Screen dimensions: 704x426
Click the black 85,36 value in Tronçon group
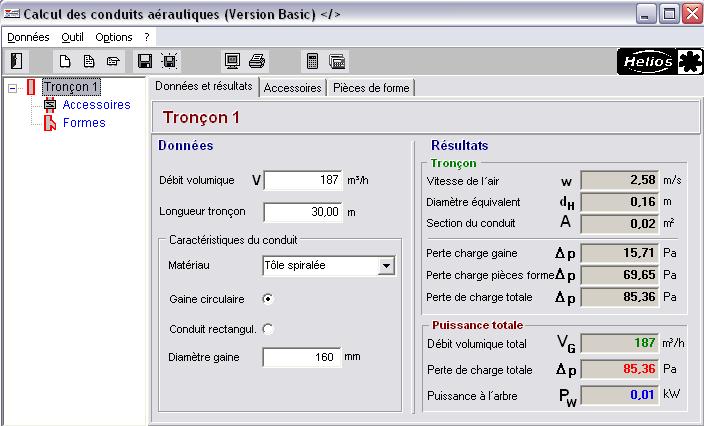(620, 297)
